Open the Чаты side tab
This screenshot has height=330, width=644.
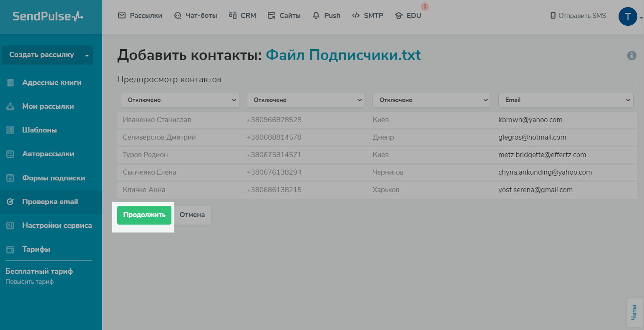[x=634, y=312]
